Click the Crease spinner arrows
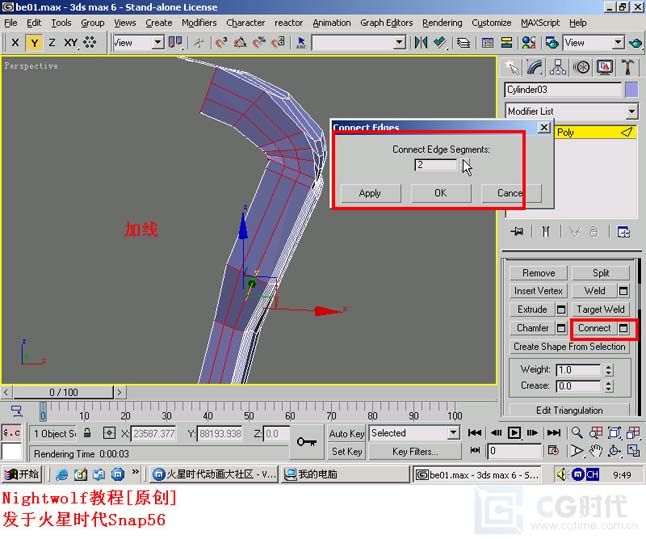The width and height of the screenshot is (646, 539). (x=609, y=386)
